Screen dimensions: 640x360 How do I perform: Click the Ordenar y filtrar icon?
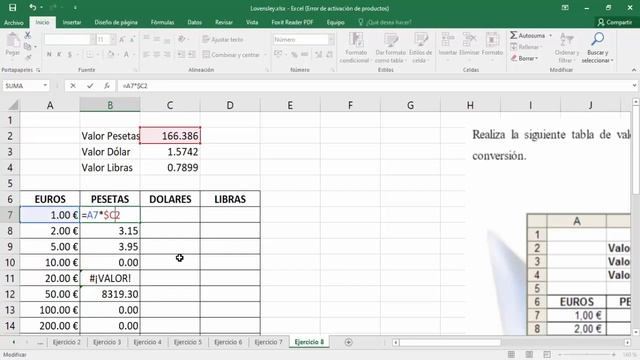[567, 40]
